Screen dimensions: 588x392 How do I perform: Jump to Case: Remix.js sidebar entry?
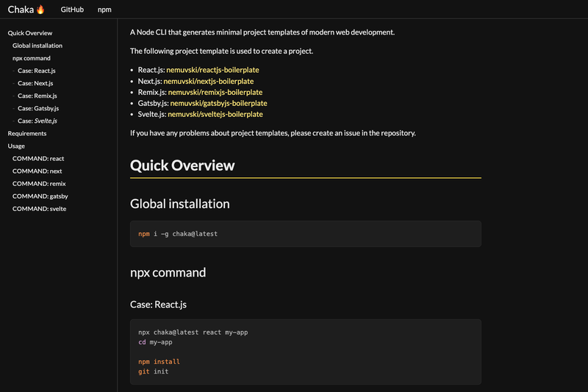[x=37, y=96]
